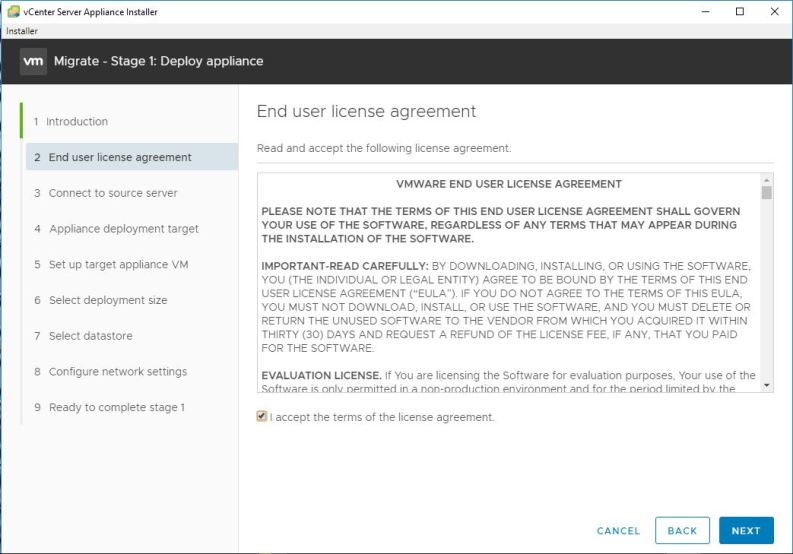793x554 pixels.
Task: Select Configure network settings step
Action: [x=118, y=372]
